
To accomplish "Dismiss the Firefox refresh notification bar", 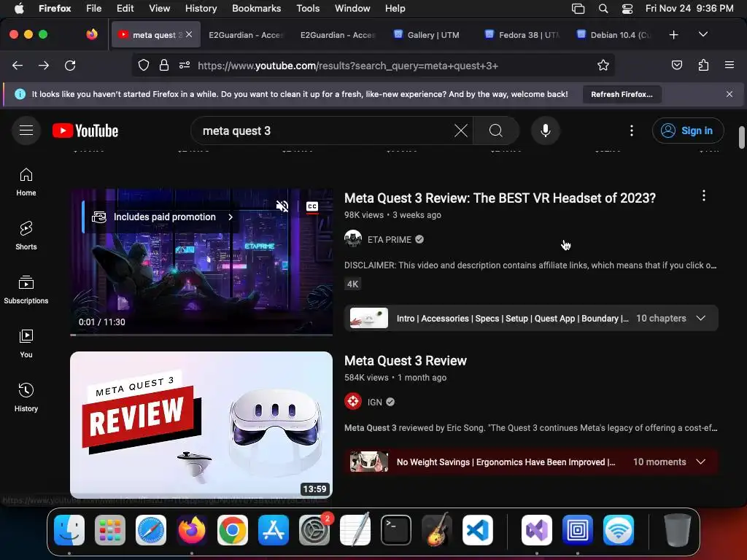I will pos(729,94).
